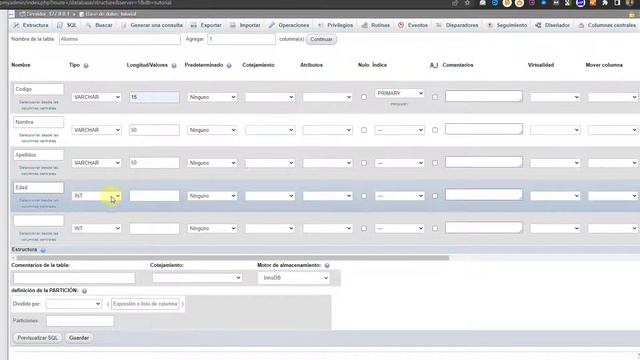Click the Guardar button

(79, 338)
